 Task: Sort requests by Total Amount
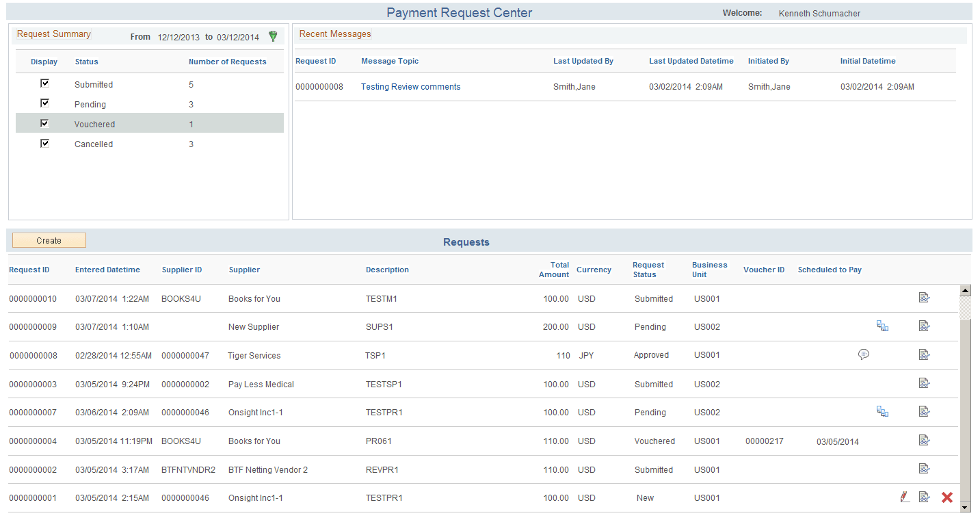[x=553, y=270]
